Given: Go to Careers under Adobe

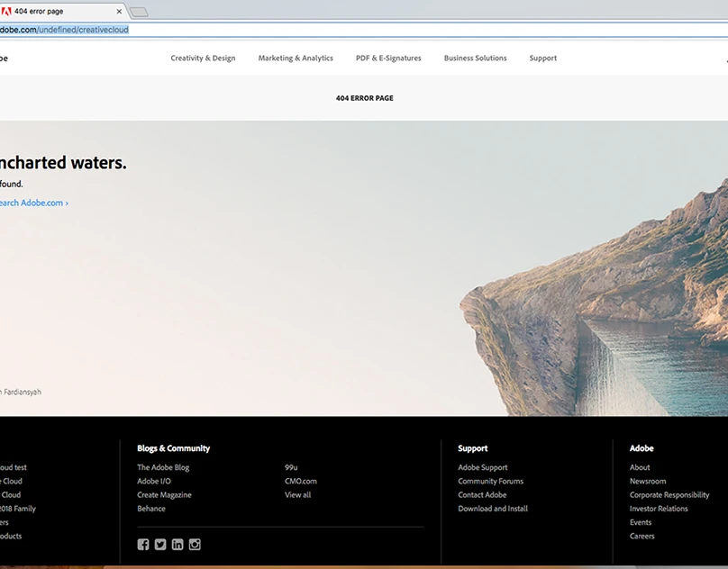Looking at the screenshot, I should tap(642, 536).
